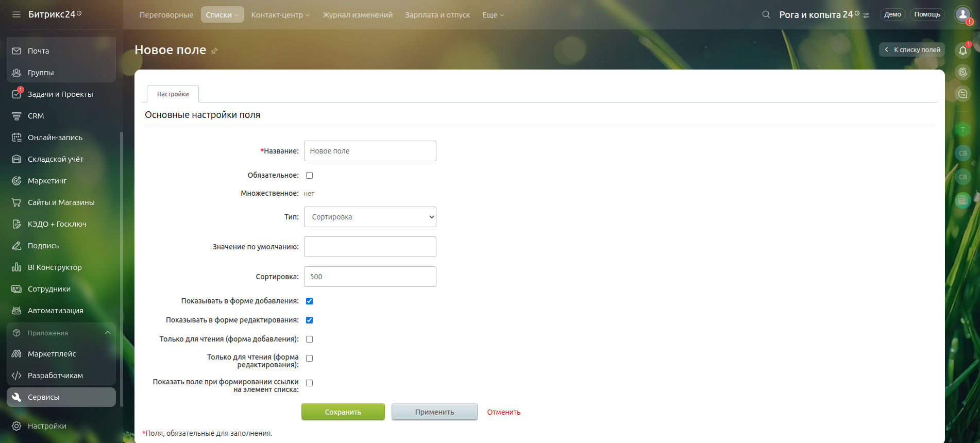
Task: Click the Название input field
Action: pyautogui.click(x=370, y=151)
